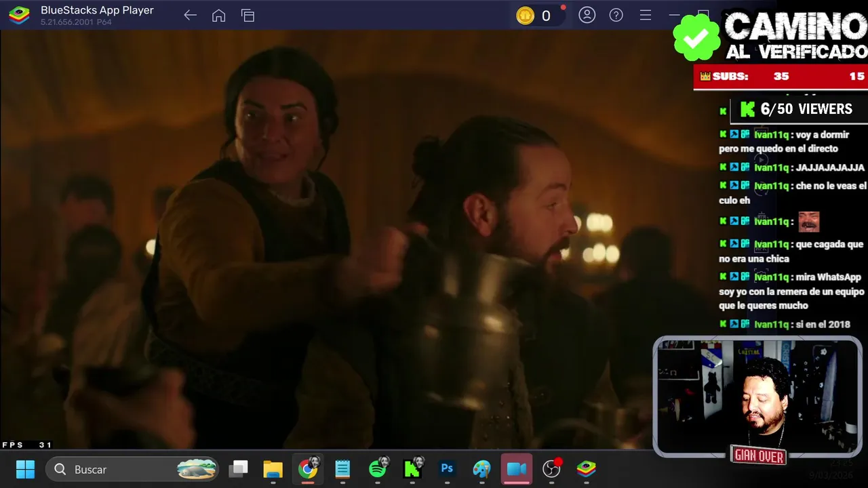Click chat message 'JAJJAJAJAJJA'
The width and height of the screenshot is (868, 488).
[x=792, y=167]
